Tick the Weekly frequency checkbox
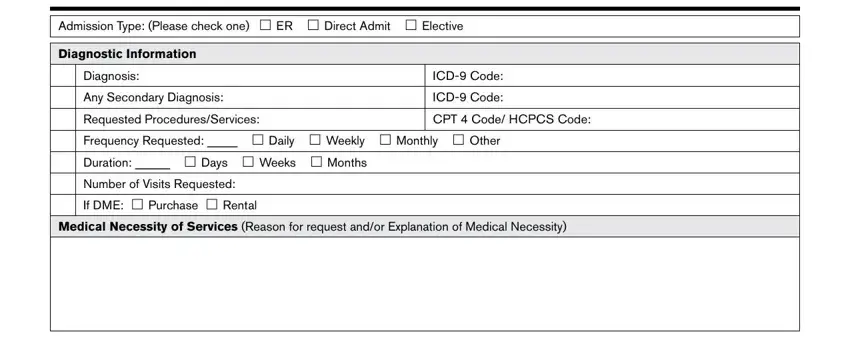The image size is (850, 362). pyautogui.click(x=315, y=140)
